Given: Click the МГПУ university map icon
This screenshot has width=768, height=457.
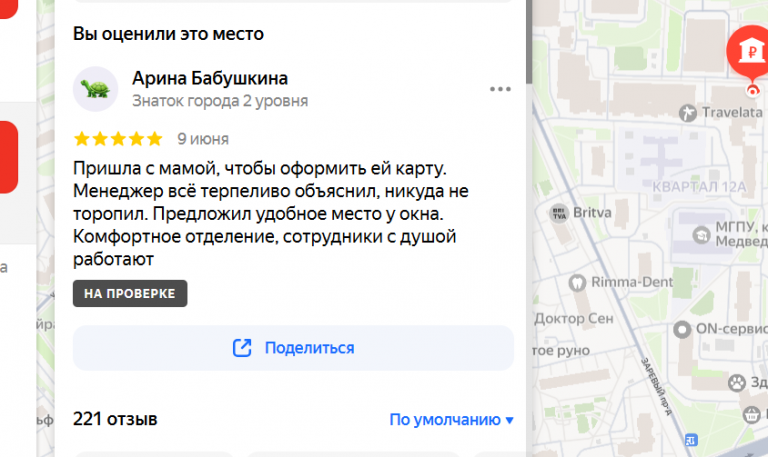Looking at the screenshot, I should [x=701, y=235].
